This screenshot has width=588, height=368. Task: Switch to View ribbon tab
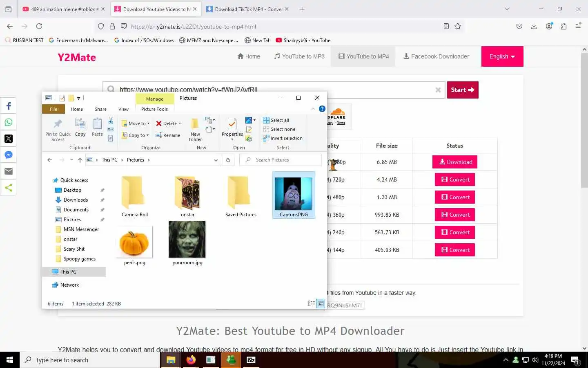pyautogui.click(x=123, y=109)
